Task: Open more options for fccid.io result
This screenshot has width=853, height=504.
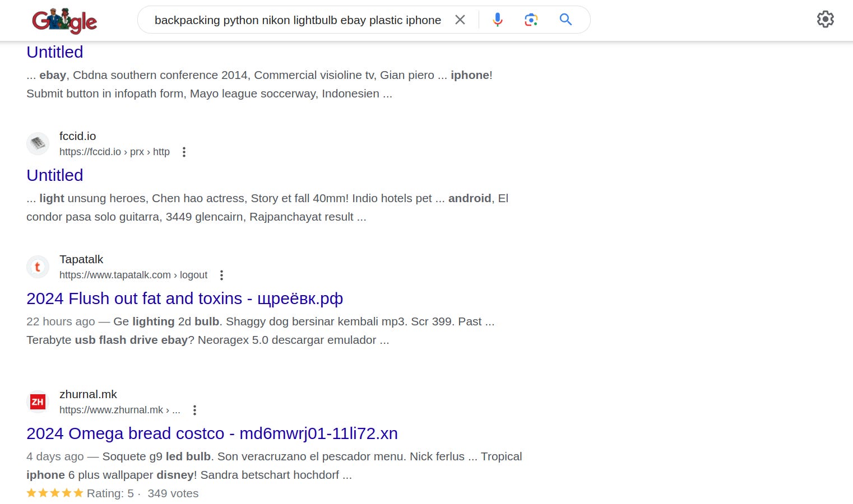Action: (x=184, y=152)
